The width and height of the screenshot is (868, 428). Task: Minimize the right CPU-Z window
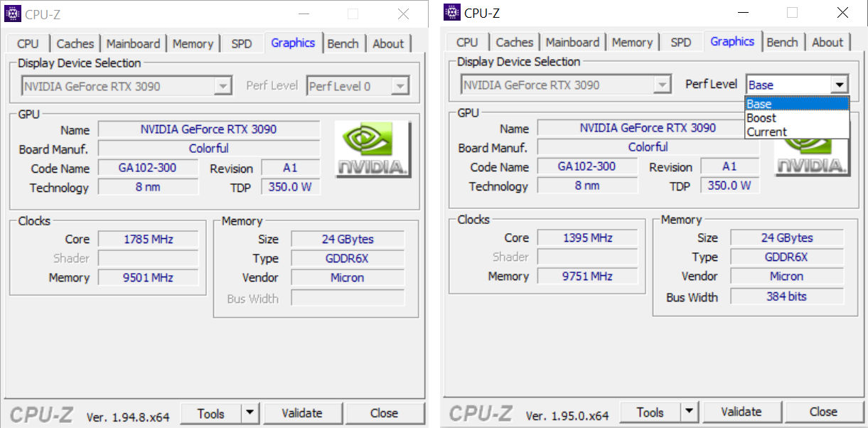point(743,13)
